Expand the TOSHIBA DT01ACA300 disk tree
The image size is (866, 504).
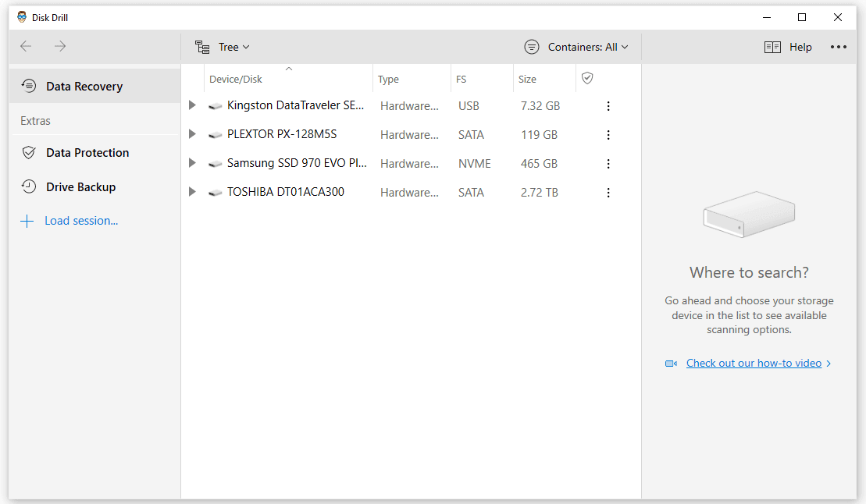pyautogui.click(x=192, y=192)
